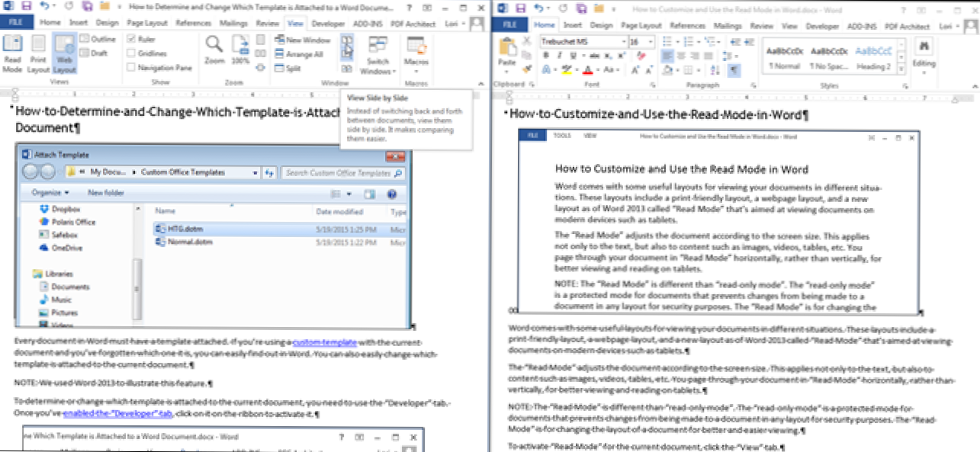This screenshot has width=980, height=452.
Task: Apply the No Spacing style
Action: pyautogui.click(x=830, y=57)
